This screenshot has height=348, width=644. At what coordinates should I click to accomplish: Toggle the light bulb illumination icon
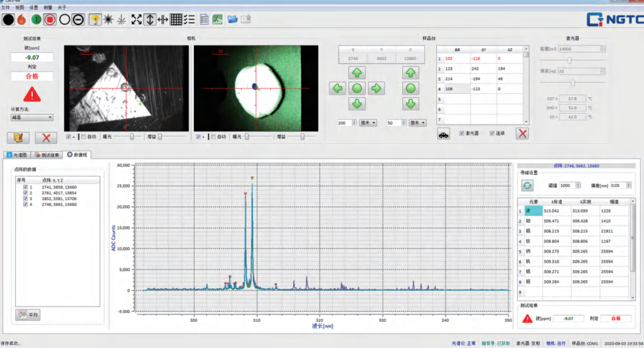click(94, 19)
